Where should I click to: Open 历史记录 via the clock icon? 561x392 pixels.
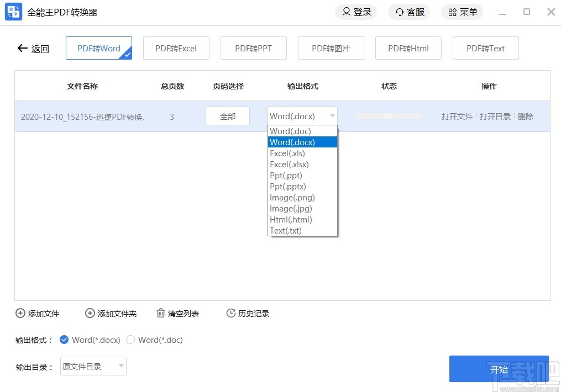tap(230, 313)
